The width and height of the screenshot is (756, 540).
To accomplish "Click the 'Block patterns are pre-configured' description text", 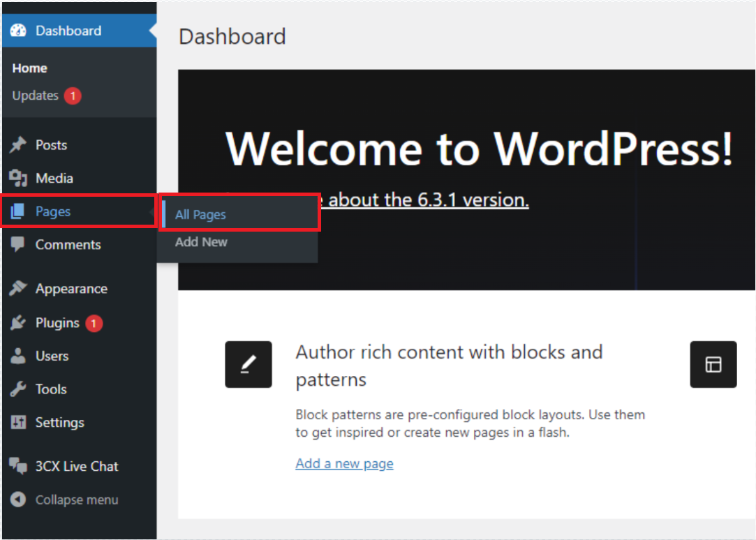I will [470, 423].
